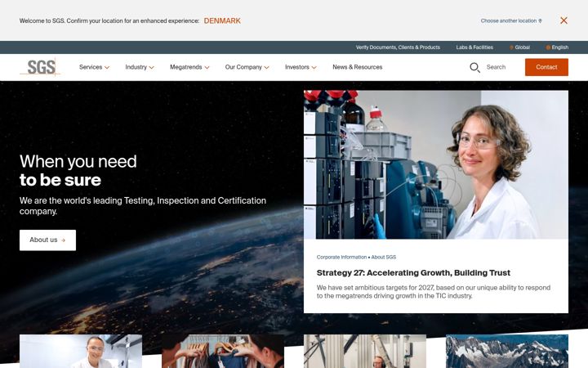Expand the Industry dropdown menu

[x=140, y=67]
